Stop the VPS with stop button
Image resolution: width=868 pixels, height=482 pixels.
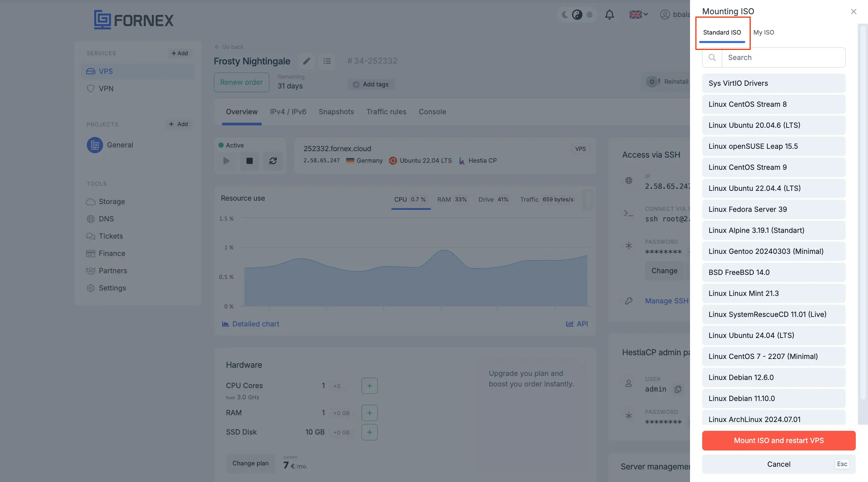(250, 161)
